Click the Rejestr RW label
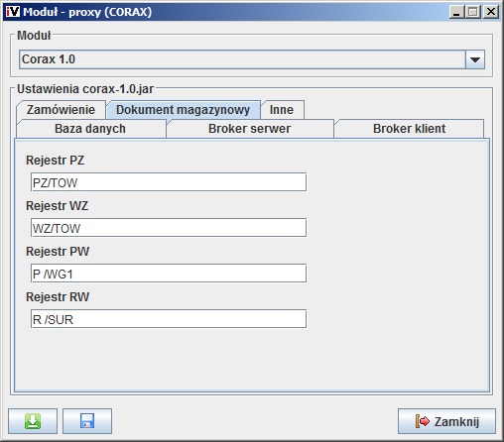Screen dimensions: 504x442 [58, 297]
